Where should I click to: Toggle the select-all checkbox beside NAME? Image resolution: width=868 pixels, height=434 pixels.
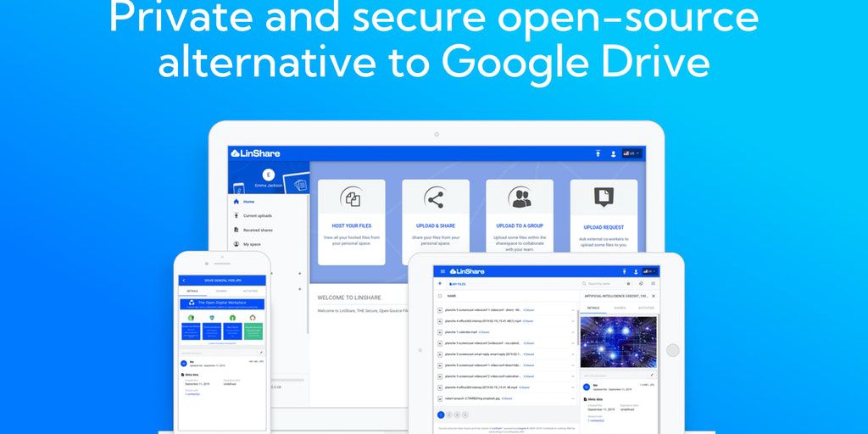440,296
